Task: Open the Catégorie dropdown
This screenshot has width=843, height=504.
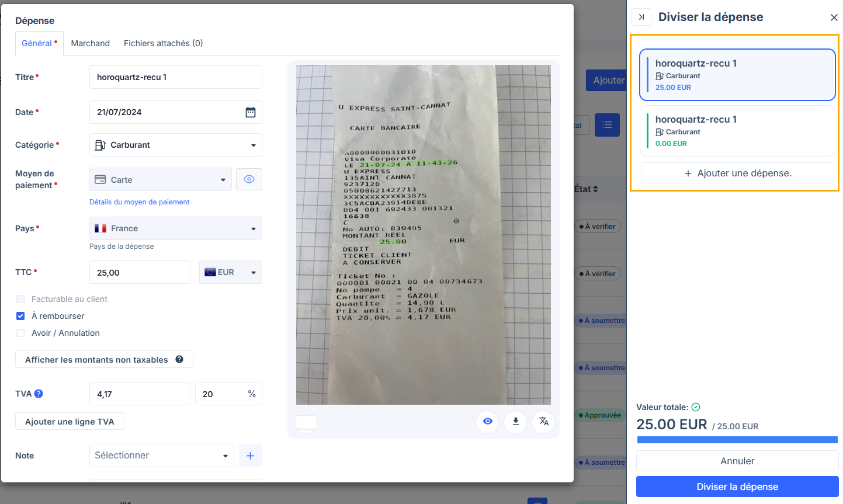Action: click(x=176, y=145)
